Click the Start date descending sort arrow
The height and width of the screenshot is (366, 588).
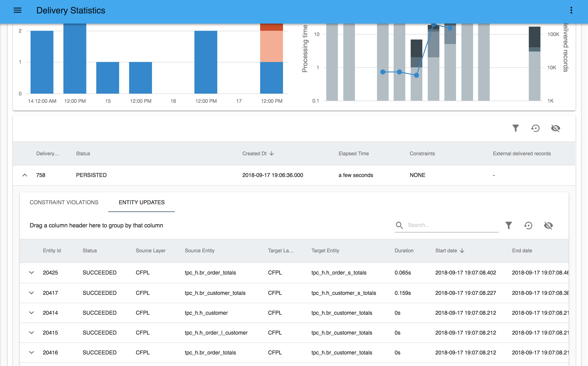[462, 250]
